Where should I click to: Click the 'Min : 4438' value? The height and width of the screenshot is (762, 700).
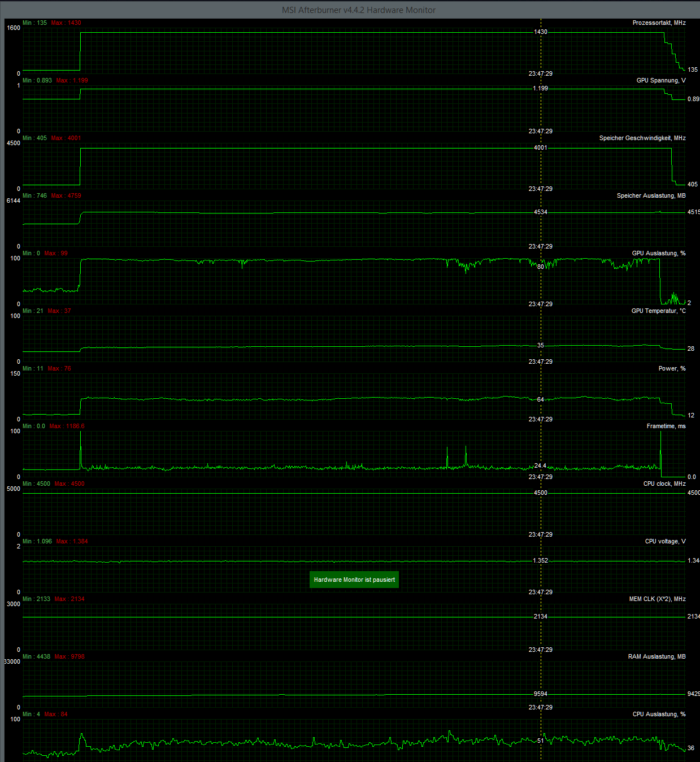36,657
